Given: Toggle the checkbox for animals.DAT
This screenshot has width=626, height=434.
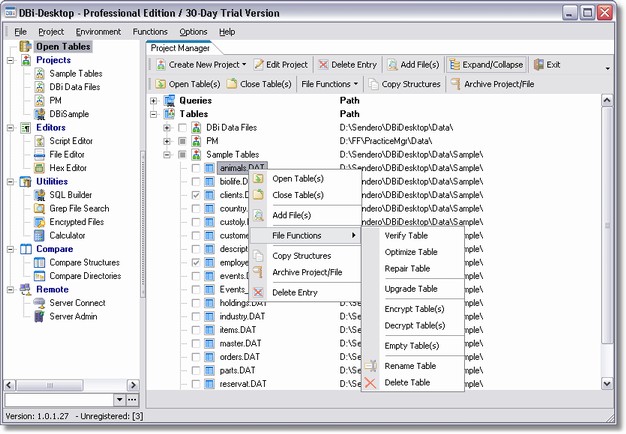Looking at the screenshot, I should [196, 168].
